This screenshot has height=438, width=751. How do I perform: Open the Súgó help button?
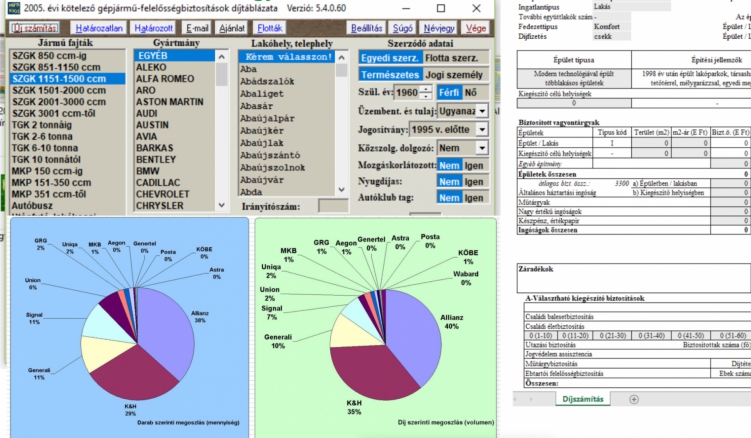402,28
